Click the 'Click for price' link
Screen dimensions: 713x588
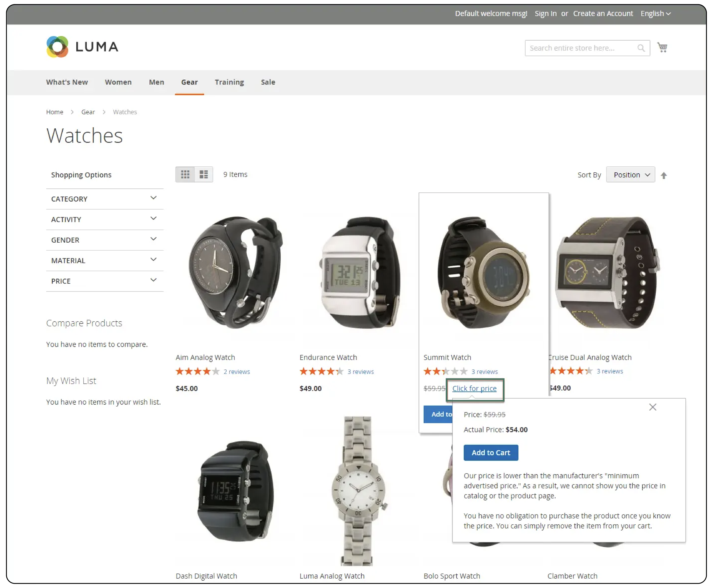click(474, 388)
